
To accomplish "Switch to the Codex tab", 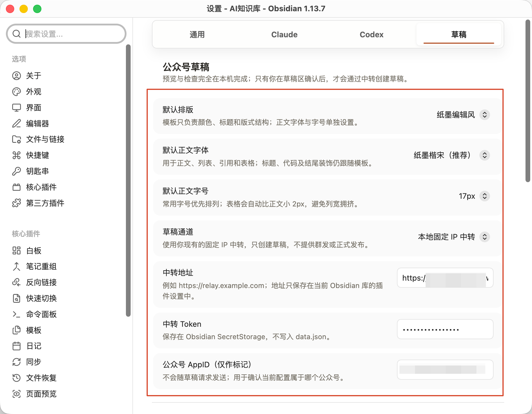I will (372, 35).
